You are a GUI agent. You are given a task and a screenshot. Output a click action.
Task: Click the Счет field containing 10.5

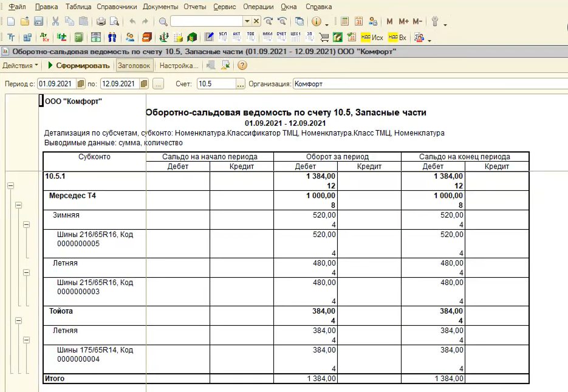[217, 84]
